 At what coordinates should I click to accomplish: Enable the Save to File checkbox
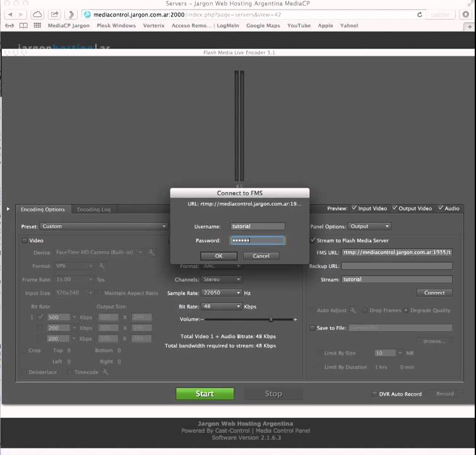point(312,327)
